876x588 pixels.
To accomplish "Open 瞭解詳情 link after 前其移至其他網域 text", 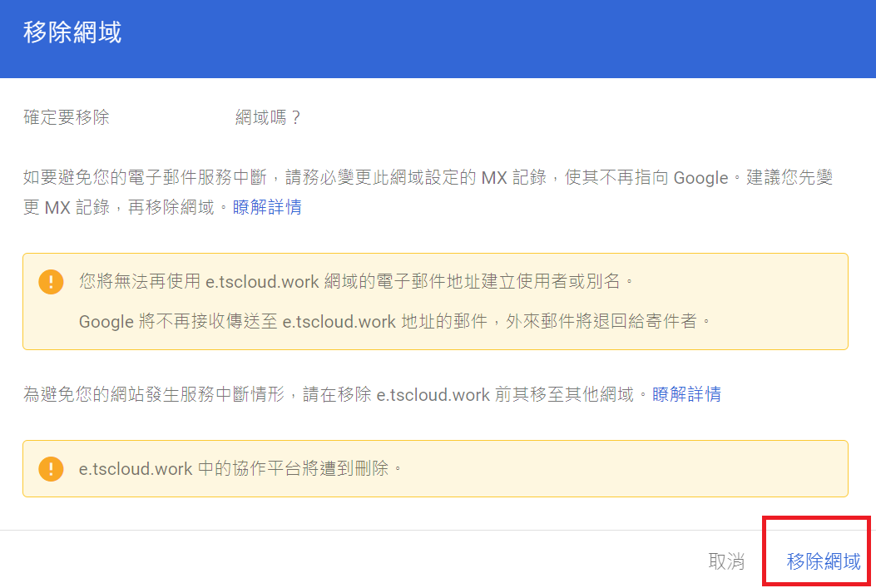I will (686, 394).
